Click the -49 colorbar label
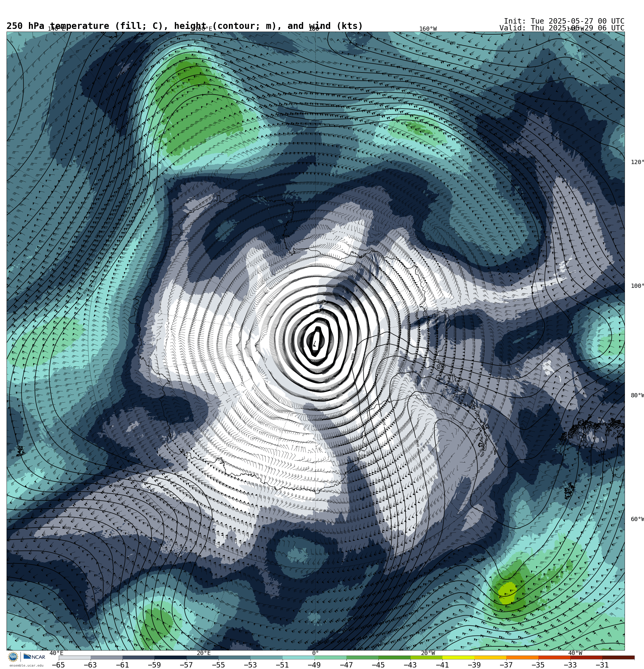 pos(314,665)
